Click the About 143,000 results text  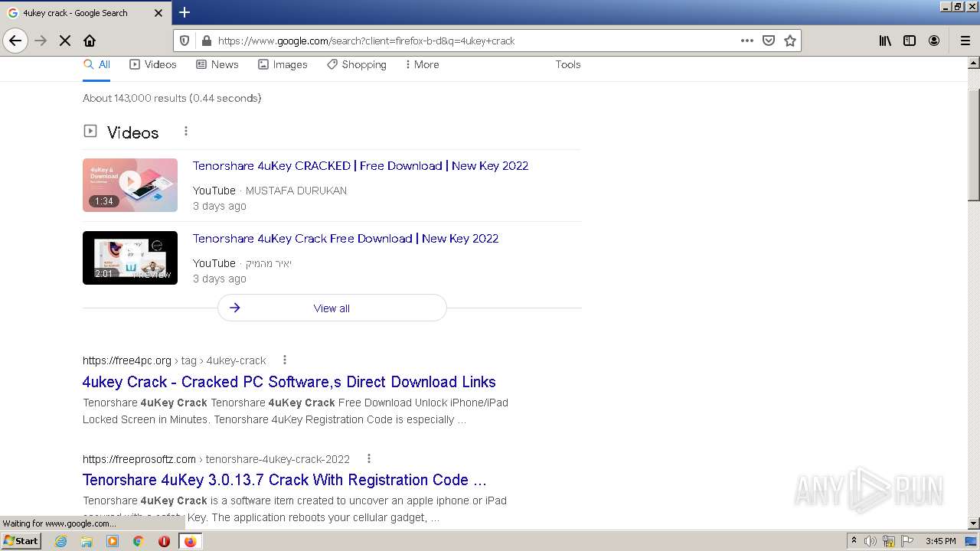click(172, 98)
